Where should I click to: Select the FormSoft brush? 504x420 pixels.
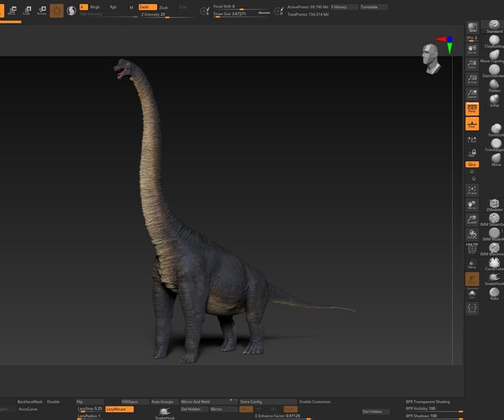tap(496, 130)
